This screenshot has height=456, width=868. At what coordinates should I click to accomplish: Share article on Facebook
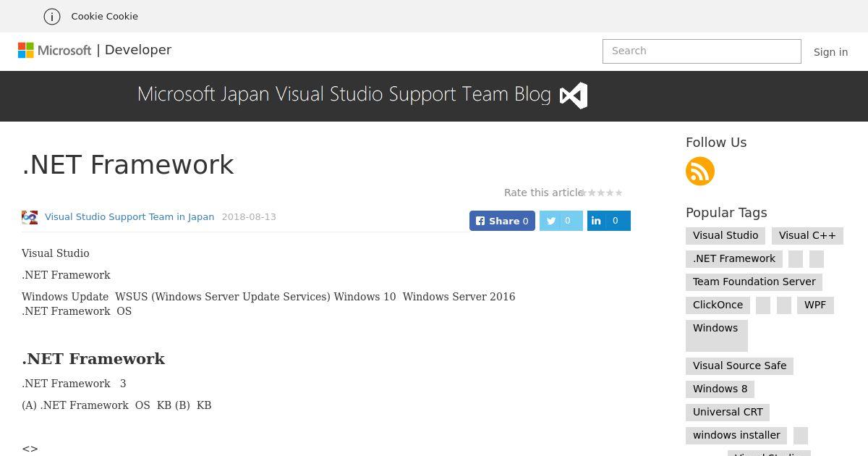coord(502,221)
